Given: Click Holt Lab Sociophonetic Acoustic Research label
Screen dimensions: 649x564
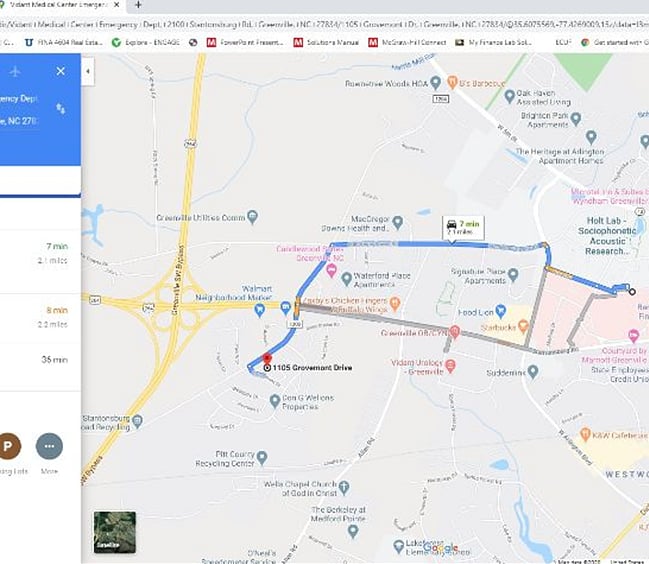Looking at the screenshot, I should click(607, 236).
